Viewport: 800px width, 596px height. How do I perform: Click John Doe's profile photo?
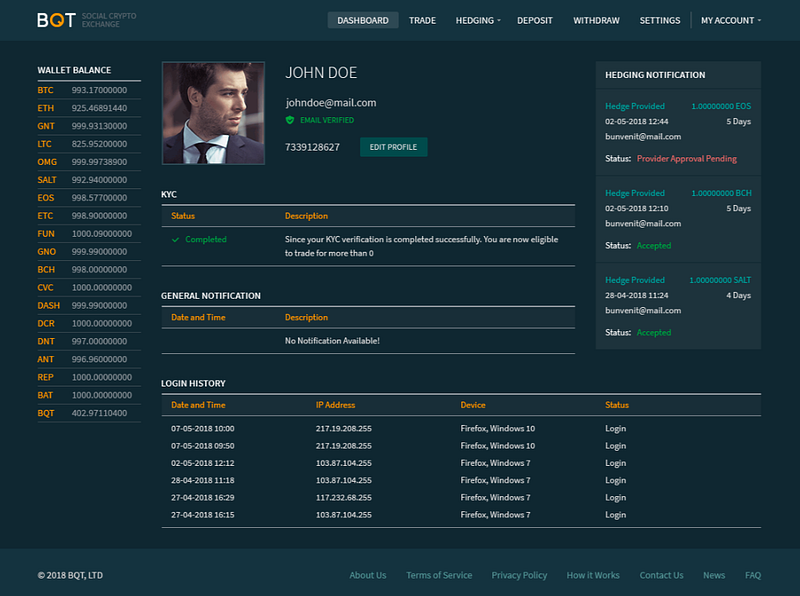coord(213,113)
